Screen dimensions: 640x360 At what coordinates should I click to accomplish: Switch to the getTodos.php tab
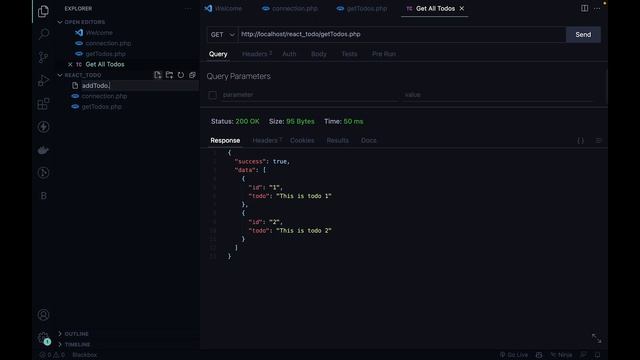(x=362, y=9)
